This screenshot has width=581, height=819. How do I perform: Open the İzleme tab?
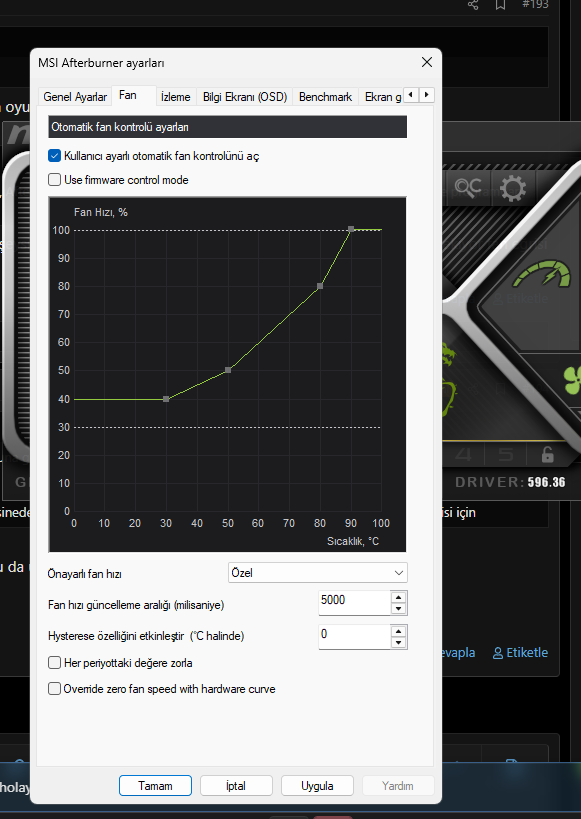click(176, 97)
